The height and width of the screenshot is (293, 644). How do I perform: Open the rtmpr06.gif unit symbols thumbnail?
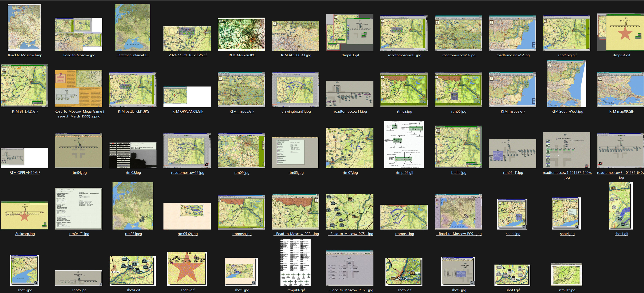(295, 262)
